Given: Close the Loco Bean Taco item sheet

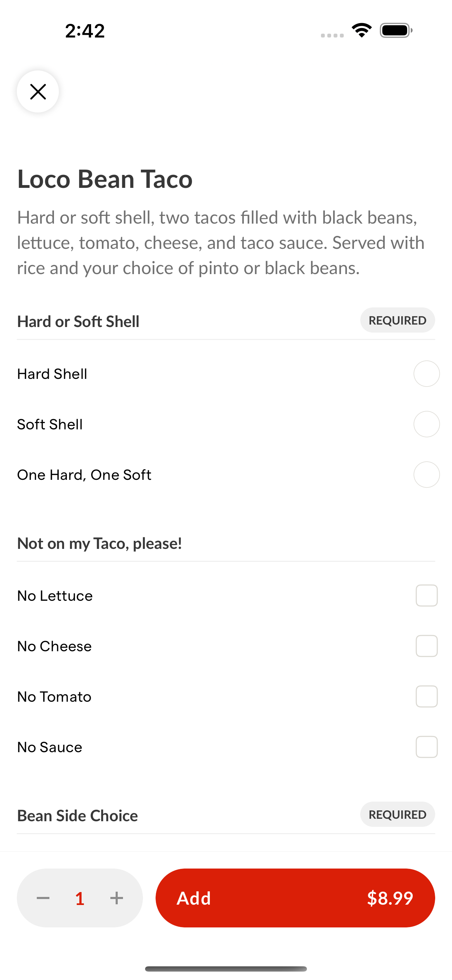Looking at the screenshot, I should pos(38,92).
